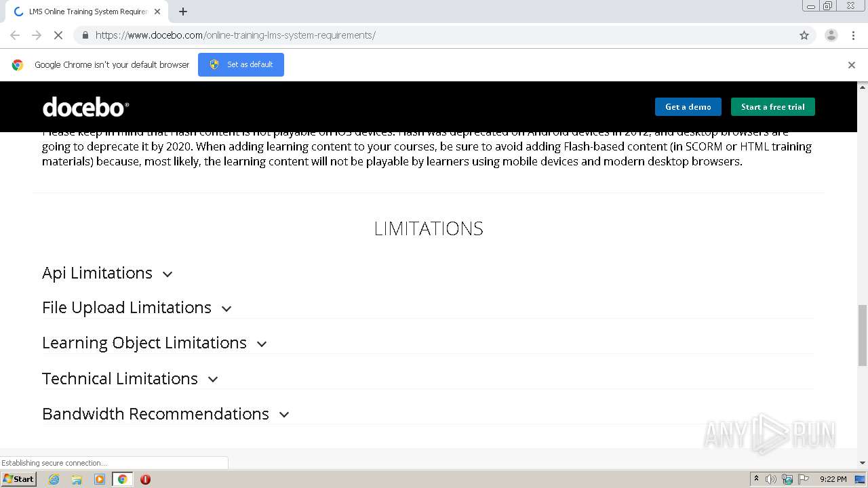Click the Chrome icon in taskbar
The width and height of the screenshot is (868, 488).
pyautogui.click(x=123, y=479)
